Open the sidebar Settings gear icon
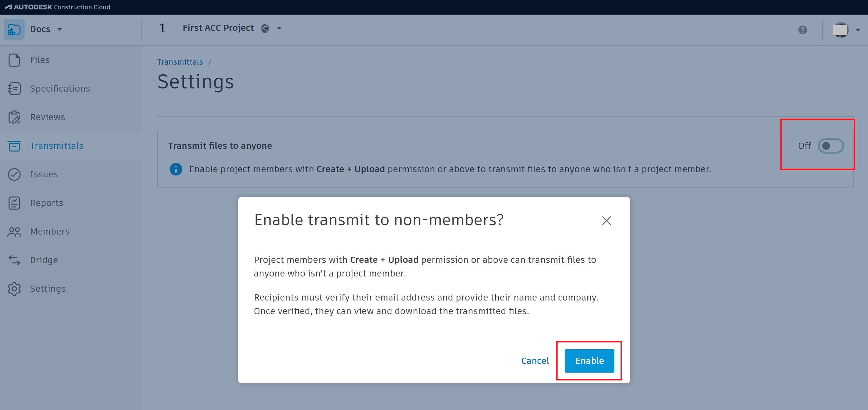The width and height of the screenshot is (868, 410). [14, 288]
